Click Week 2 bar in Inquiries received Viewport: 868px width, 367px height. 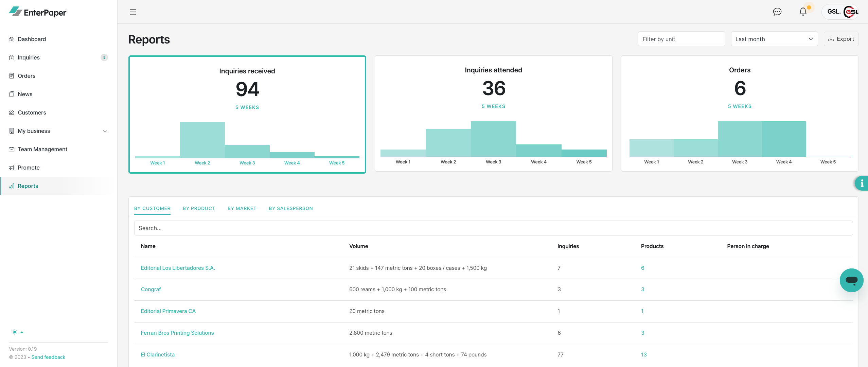click(x=202, y=140)
